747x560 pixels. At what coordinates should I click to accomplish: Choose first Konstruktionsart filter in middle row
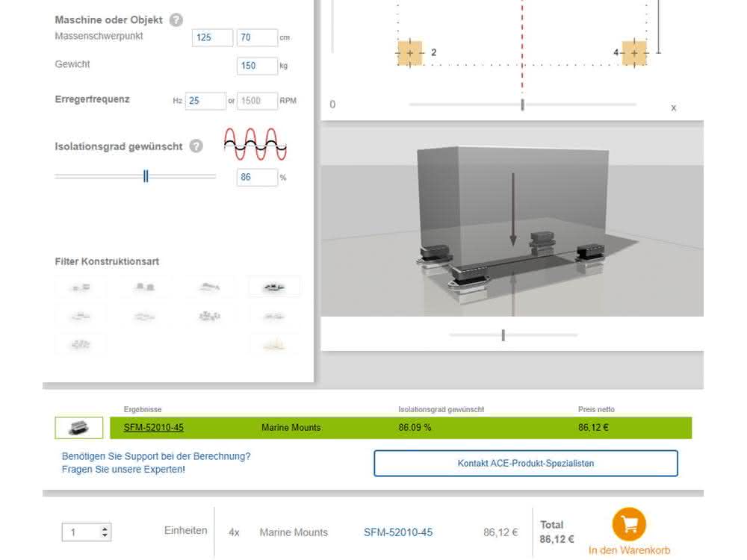coord(81,316)
